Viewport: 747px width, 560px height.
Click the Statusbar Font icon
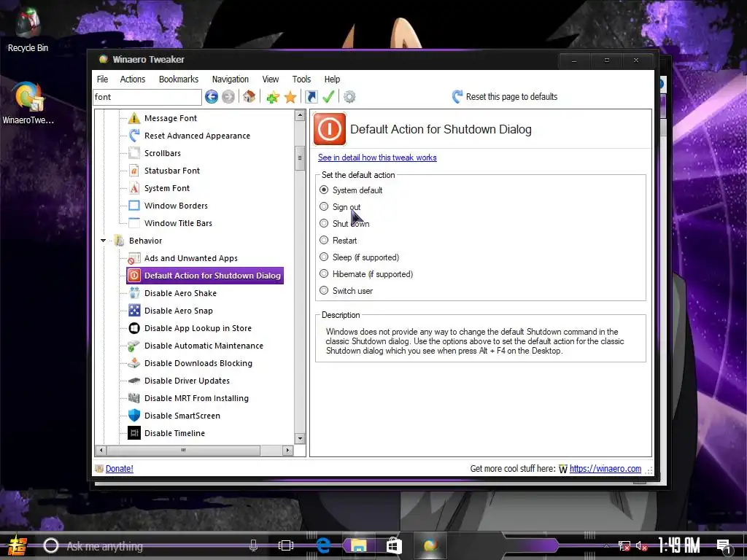point(134,171)
